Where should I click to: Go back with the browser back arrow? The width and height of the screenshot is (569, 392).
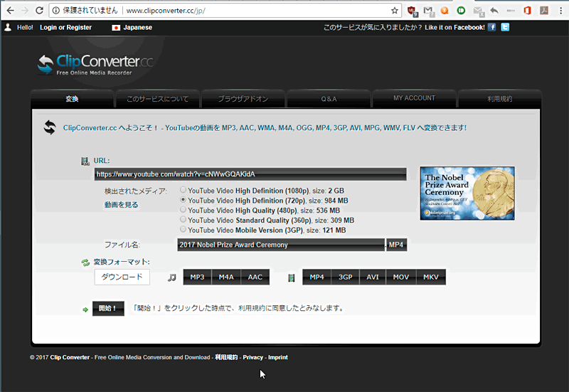tap(10, 11)
